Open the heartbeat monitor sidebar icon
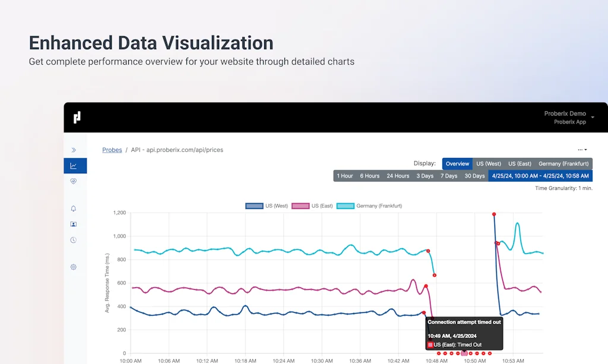This screenshot has height=364, width=608. (74, 182)
